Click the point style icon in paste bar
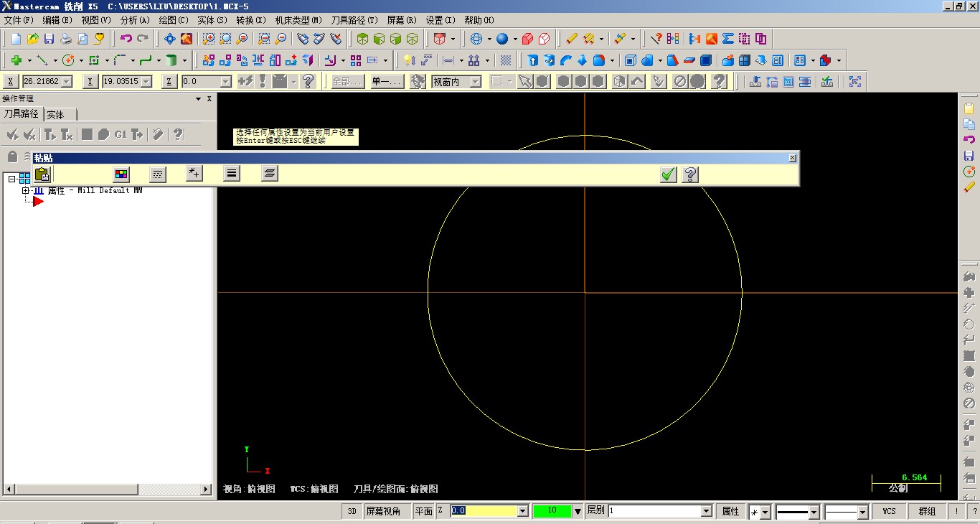The image size is (980, 524). [x=194, y=174]
